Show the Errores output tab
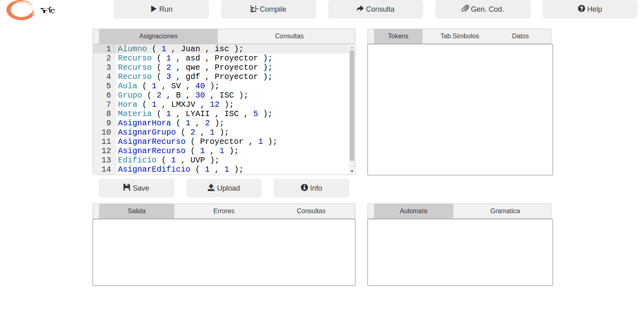The height and width of the screenshot is (320, 644). 224,211
